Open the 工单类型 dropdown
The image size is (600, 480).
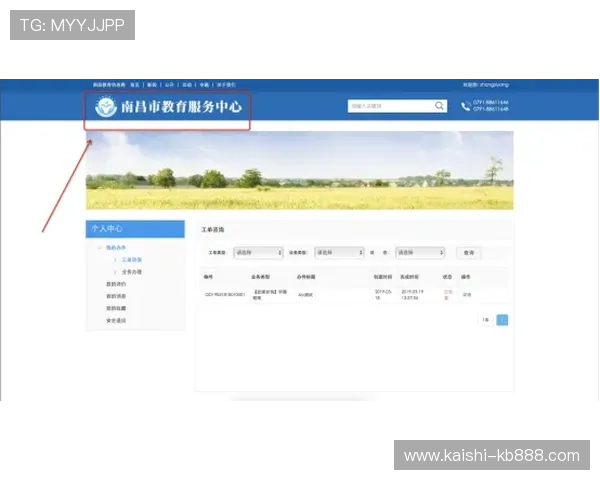tap(258, 253)
